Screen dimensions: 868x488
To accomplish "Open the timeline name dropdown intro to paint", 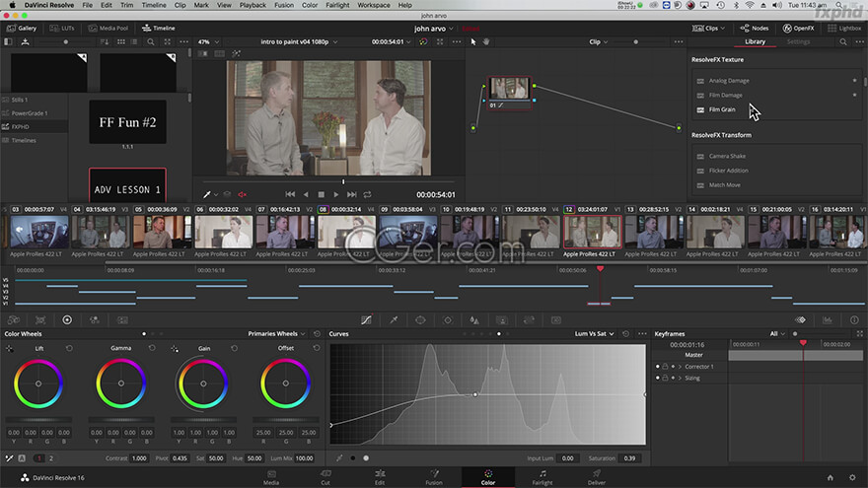I will pos(299,42).
